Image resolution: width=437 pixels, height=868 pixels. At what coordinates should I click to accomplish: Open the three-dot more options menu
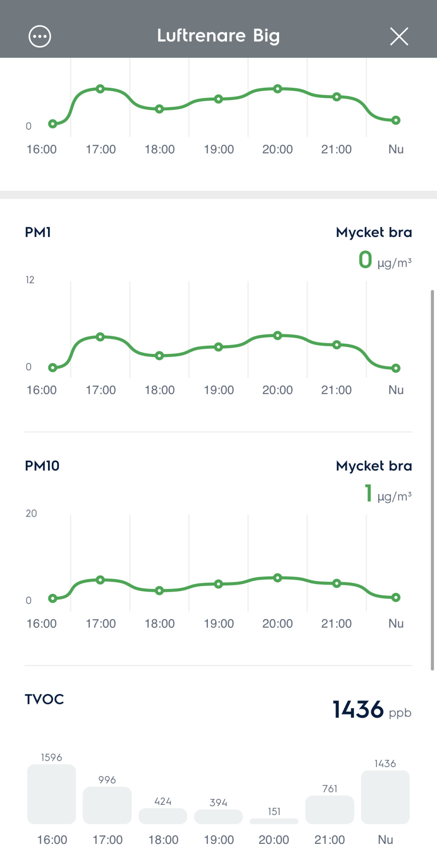(x=40, y=36)
